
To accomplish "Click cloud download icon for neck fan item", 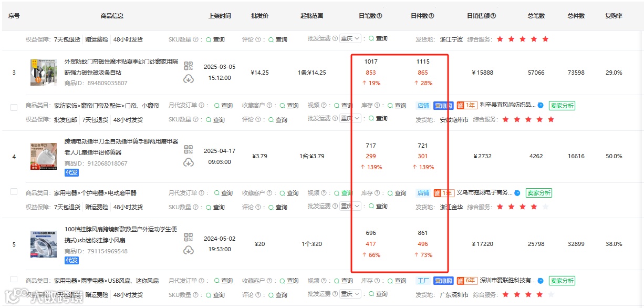I will (189, 250).
